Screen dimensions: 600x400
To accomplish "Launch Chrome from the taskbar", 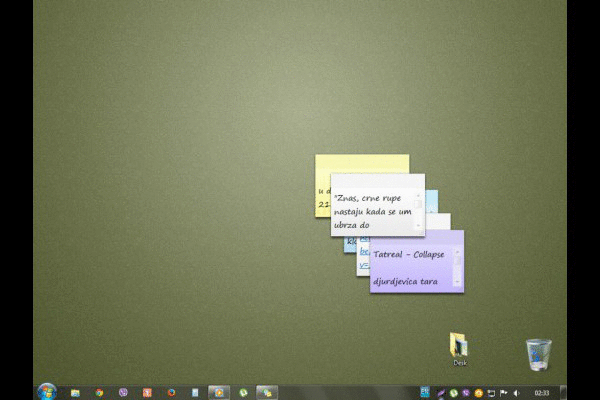I will tap(99, 392).
